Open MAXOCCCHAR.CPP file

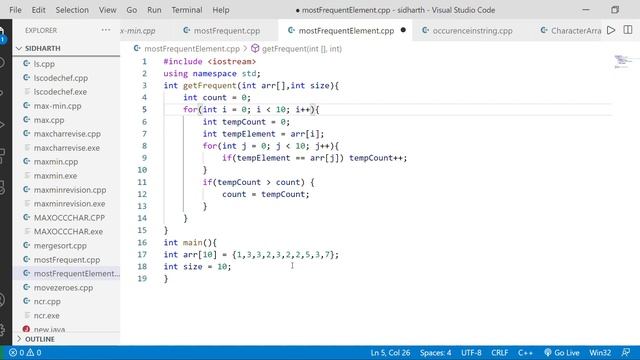[69, 218]
